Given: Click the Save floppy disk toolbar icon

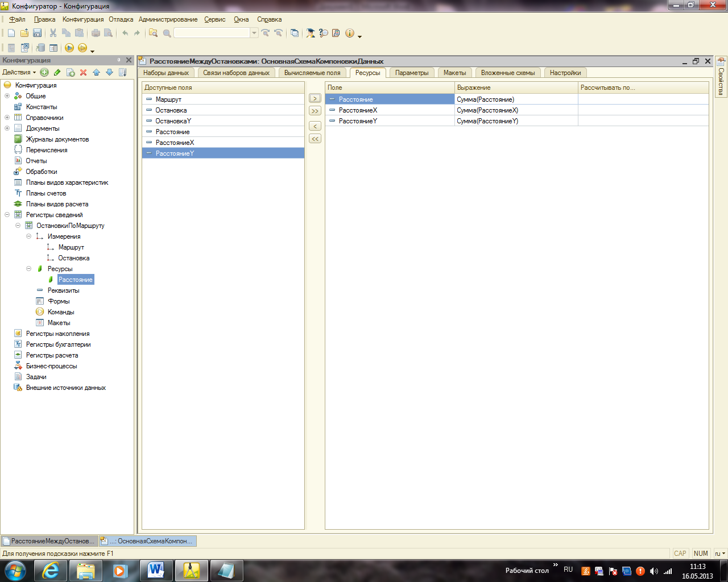Looking at the screenshot, I should (37, 33).
